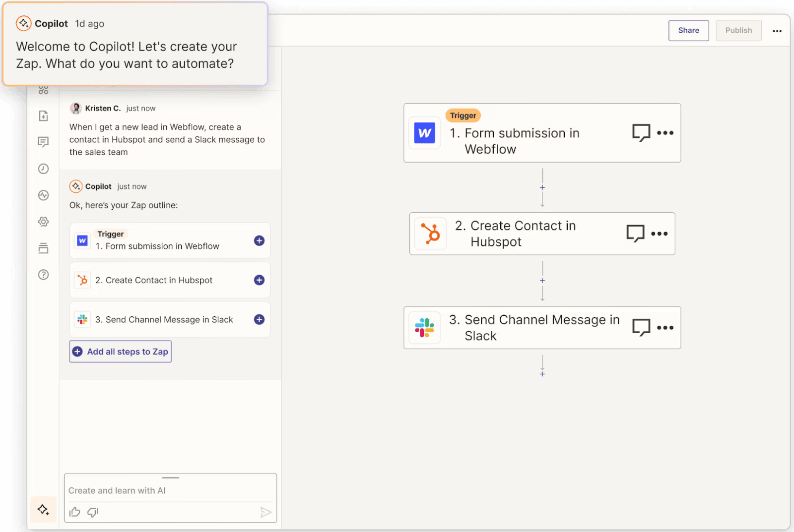This screenshot has height=532, width=794.
Task: Open more options on Slack step card
Action: click(665, 328)
